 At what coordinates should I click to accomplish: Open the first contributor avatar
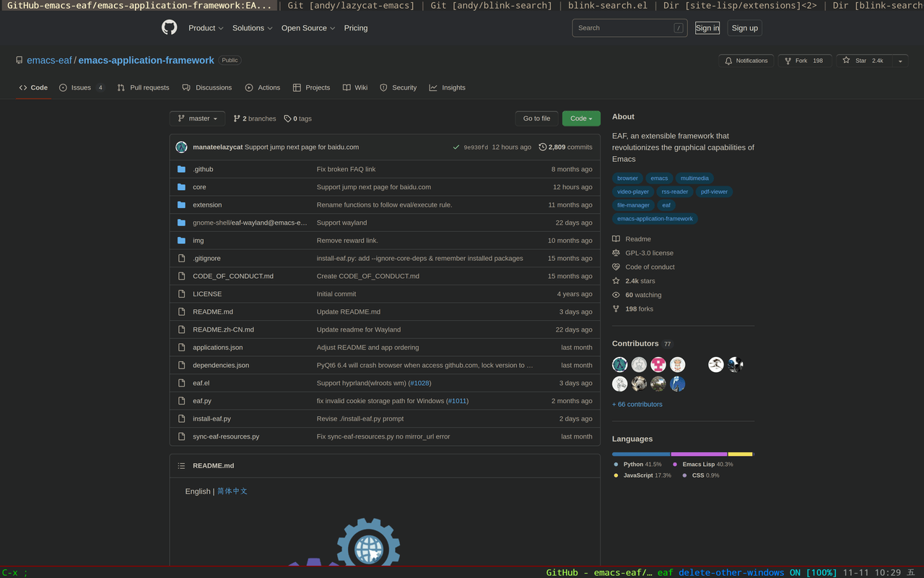620,365
